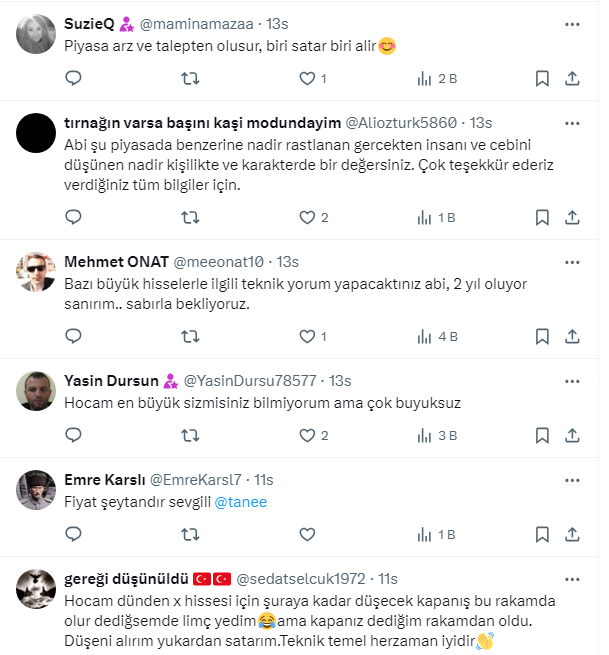Screen dimensions: 609x655
Task: Reply to SuzieQ's tweet
Action: pyautogui.click(x=73, y=78)
